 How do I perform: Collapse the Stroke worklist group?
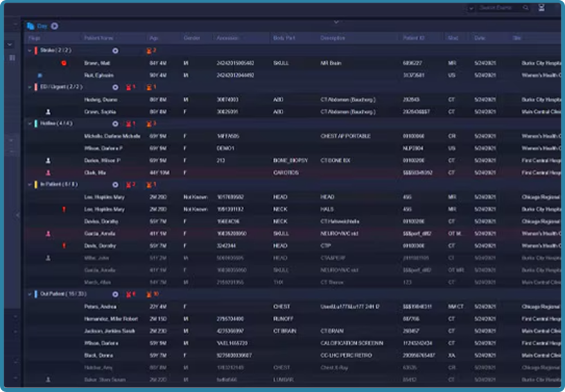(x=30, y=50)
